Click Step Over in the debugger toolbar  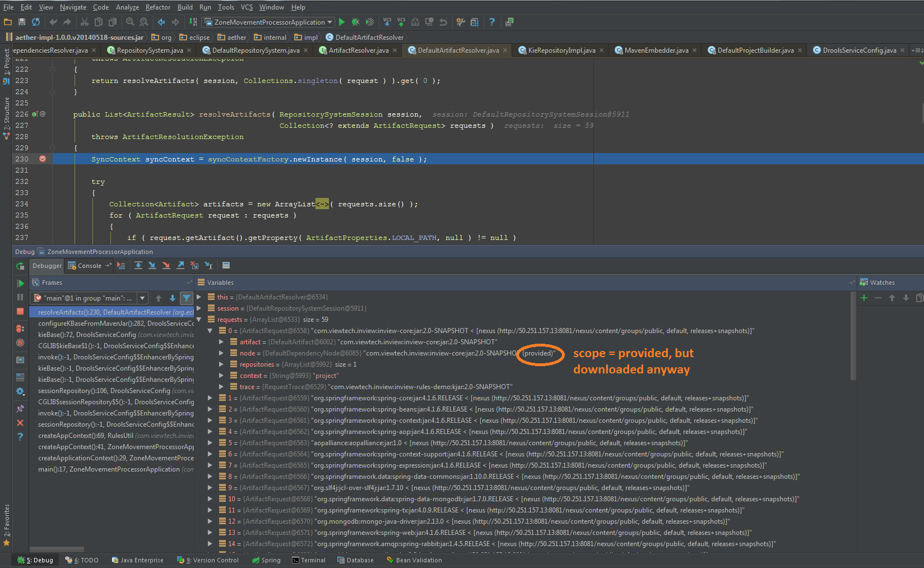(x=138, y=266)
